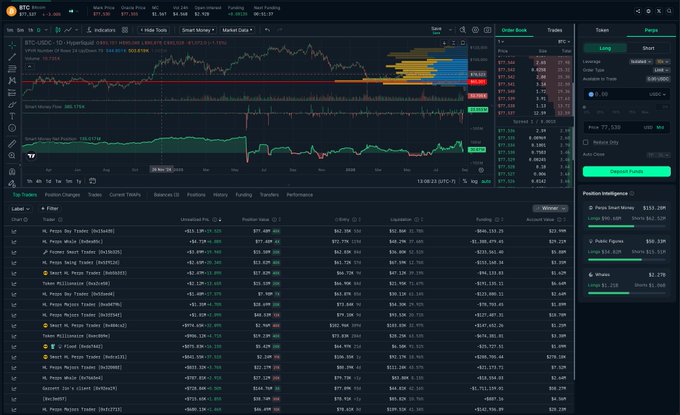Open the Smart Money dropdown
The width and height of the screenshot is (680, 415).
198,30
